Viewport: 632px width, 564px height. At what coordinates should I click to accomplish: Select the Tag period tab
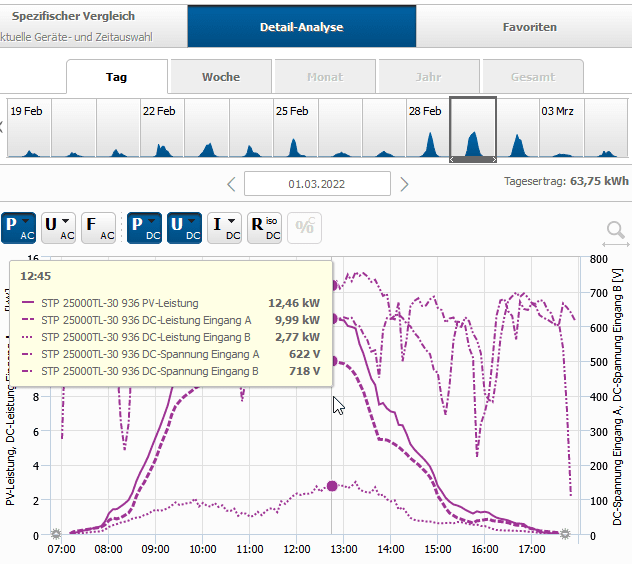coord(116,77)
